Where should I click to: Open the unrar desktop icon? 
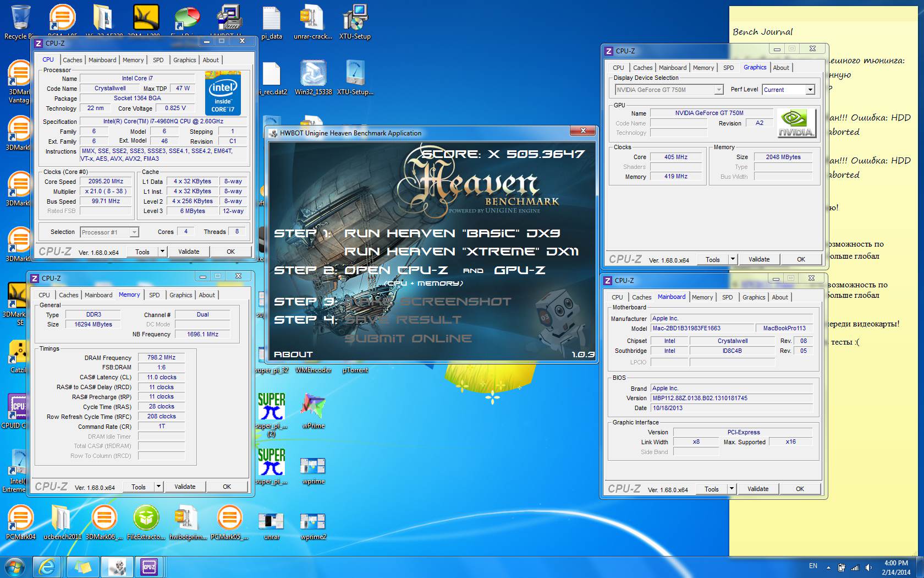tap(271, 526)
